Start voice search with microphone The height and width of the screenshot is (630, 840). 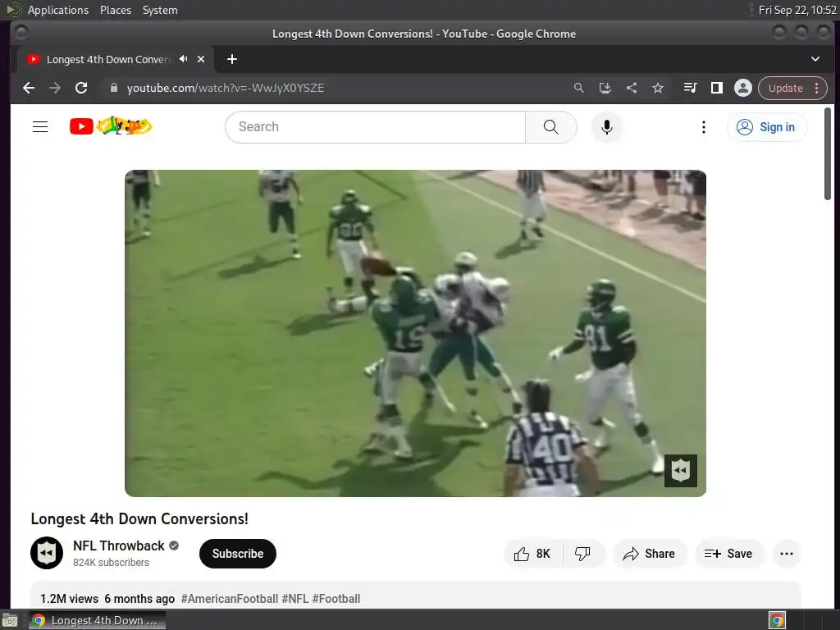pos(606,127)
